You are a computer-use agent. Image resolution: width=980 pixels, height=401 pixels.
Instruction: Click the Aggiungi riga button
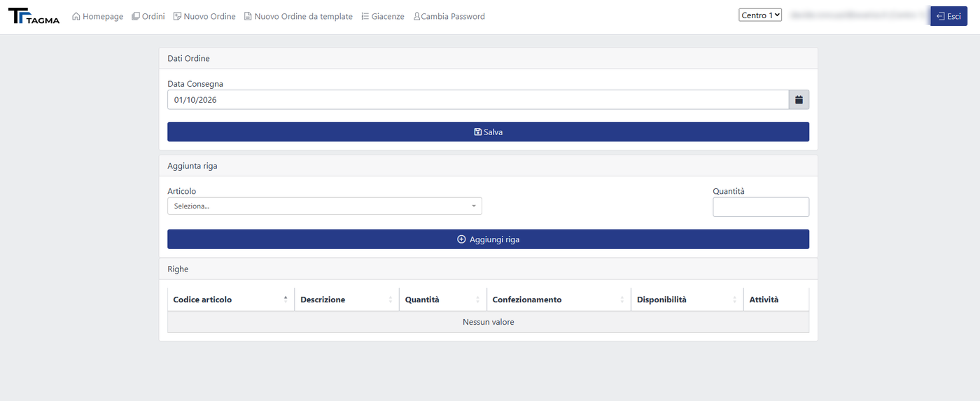click(488, 239)
